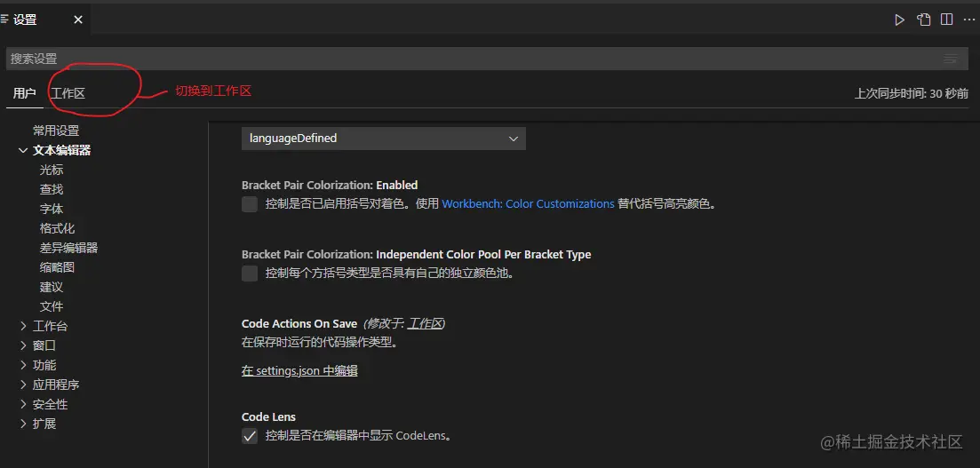The width and height of the screenshot is (980, 468).
Task: Open 字体 settings category
Action: (52, 209)
